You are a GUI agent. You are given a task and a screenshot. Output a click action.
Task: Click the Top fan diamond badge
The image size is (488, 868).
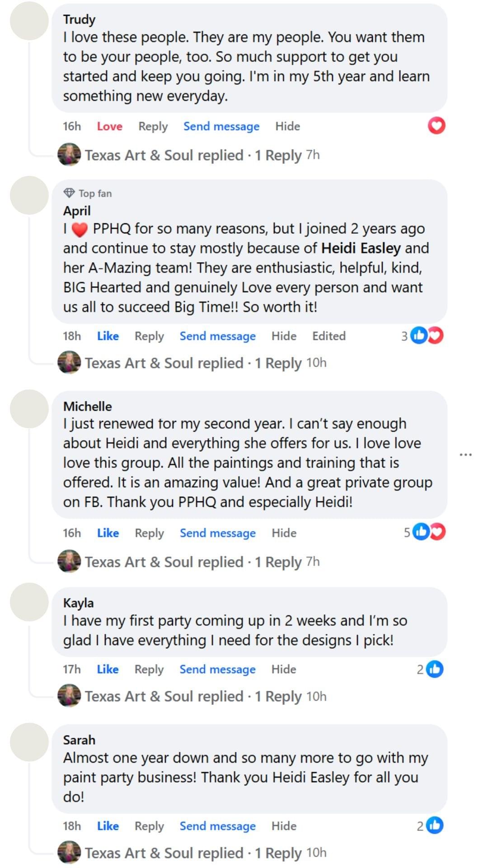(69, 193)
